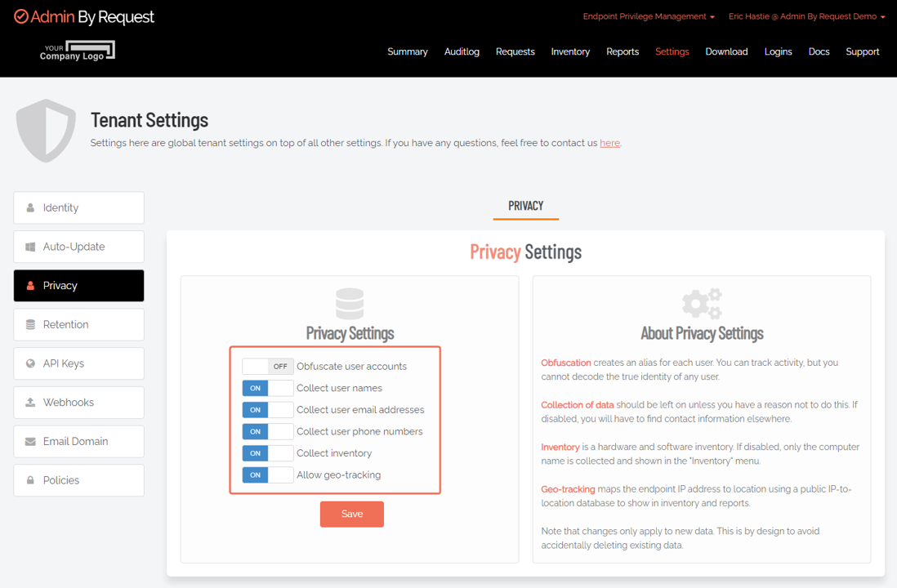The image size is (897, 588).
Task: Open the Summary menu
Action: (x=408, y=51)
